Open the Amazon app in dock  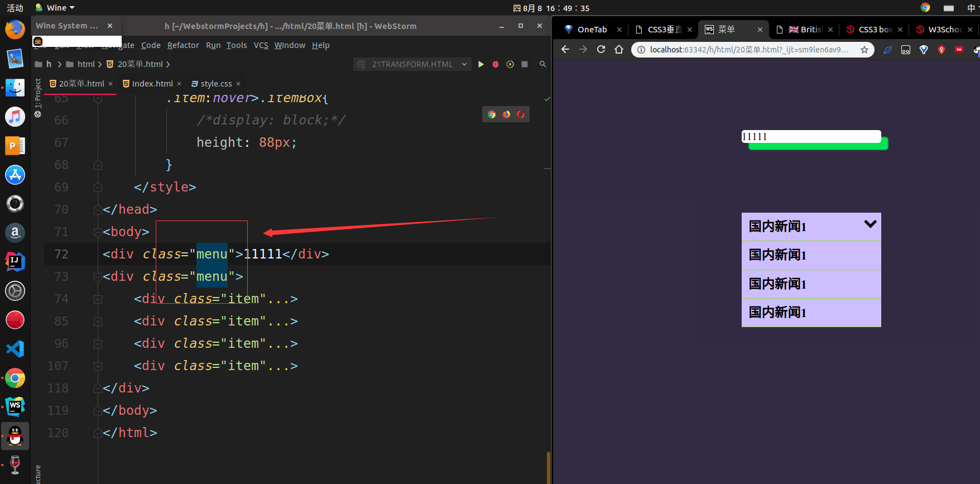(15, 233)
